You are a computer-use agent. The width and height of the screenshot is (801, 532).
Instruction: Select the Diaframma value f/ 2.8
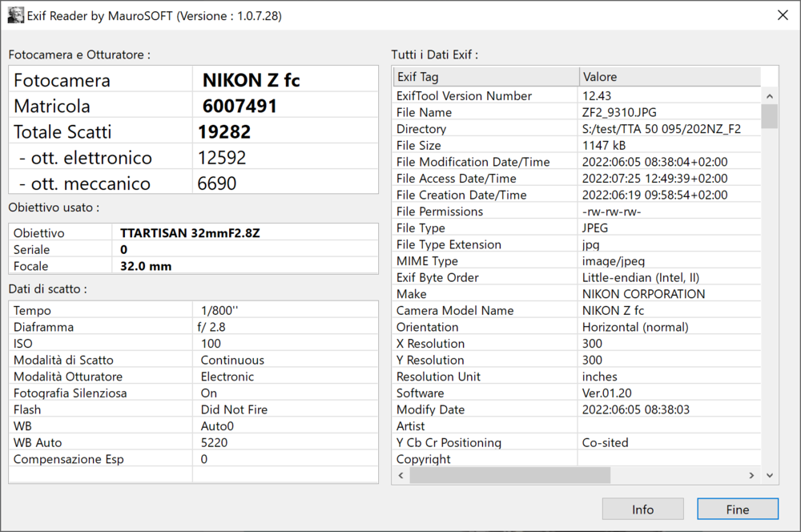[x=211, y=327]
